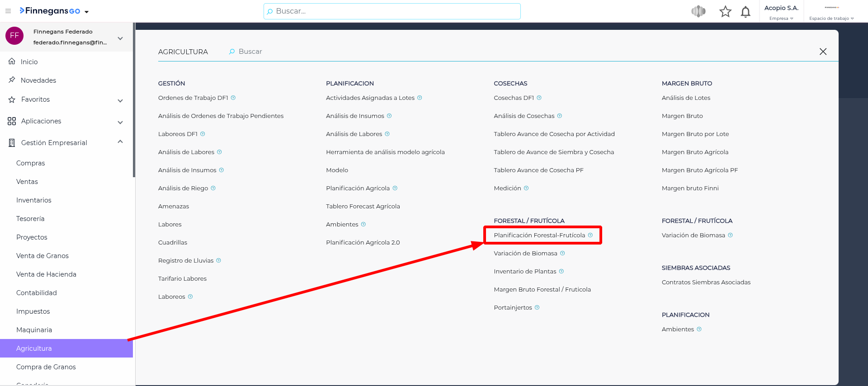Expand the Finnegans Federado user menu
This screenshot has height=386, width=868.
(x=120, y=38)
